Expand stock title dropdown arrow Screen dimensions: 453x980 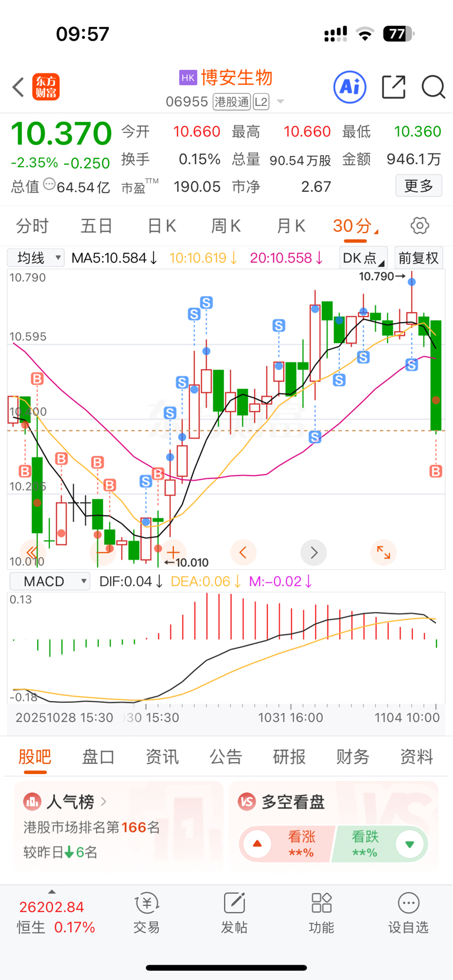click(280, 102)
